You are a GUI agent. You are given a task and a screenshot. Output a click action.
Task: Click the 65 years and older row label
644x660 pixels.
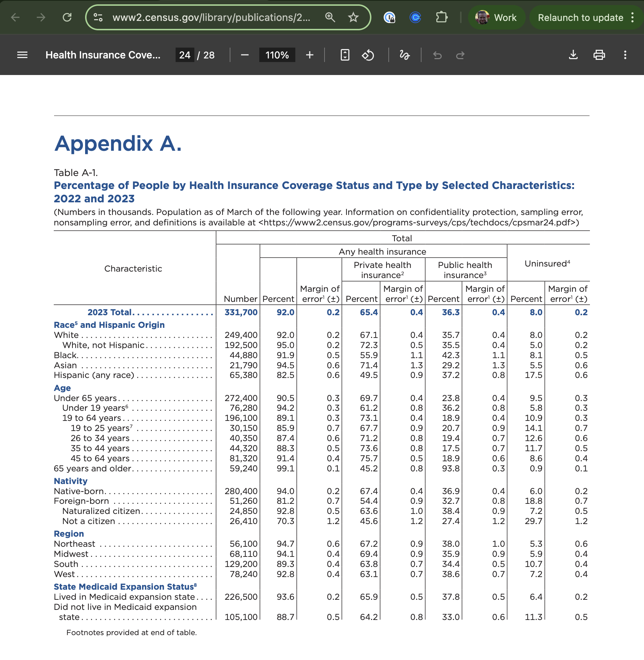pos(93,468)
